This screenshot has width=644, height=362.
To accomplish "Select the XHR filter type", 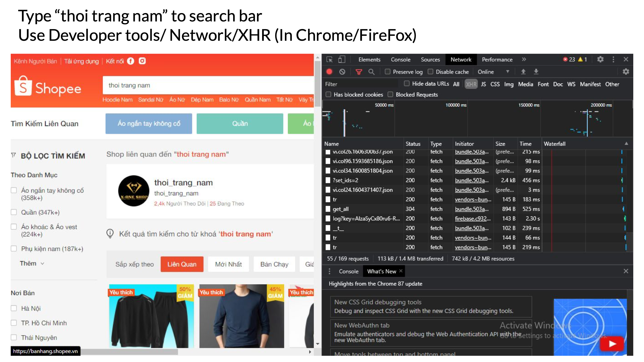I will pos(471,84).
